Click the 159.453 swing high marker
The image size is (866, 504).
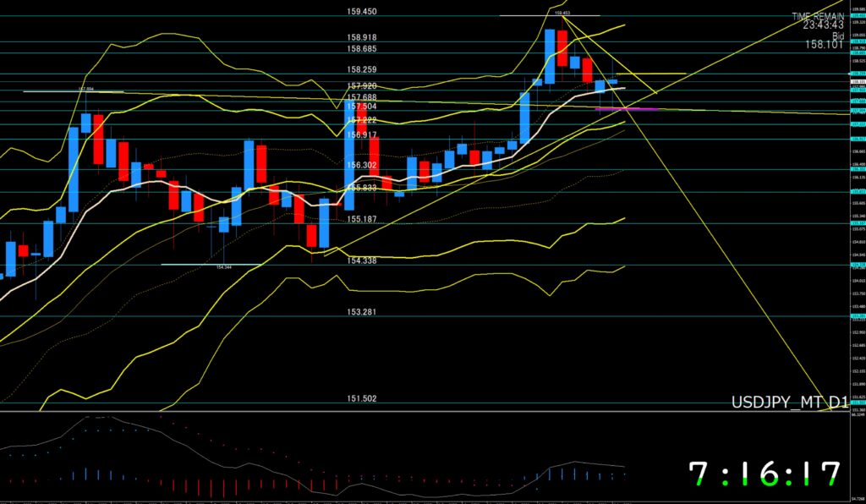point(562,13)
